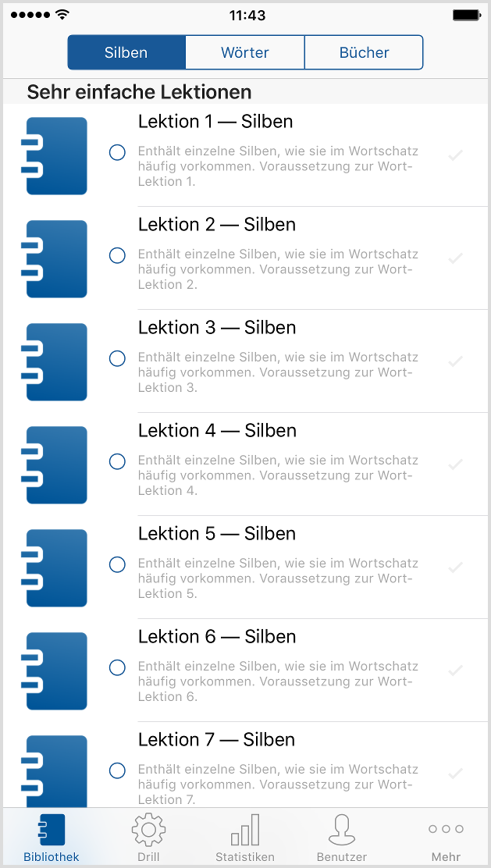Image resolution: width=491 pixels, height=868 pixels.
Task: Tap the notebook icon for Lektion 5
Action: (x=56, y=568)
